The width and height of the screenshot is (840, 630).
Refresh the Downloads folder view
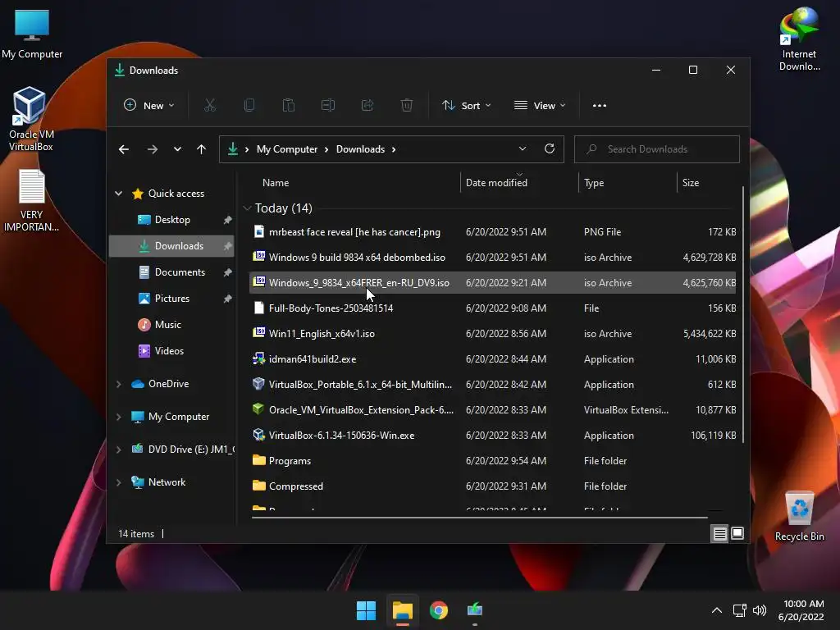click(x=550, y=149)
